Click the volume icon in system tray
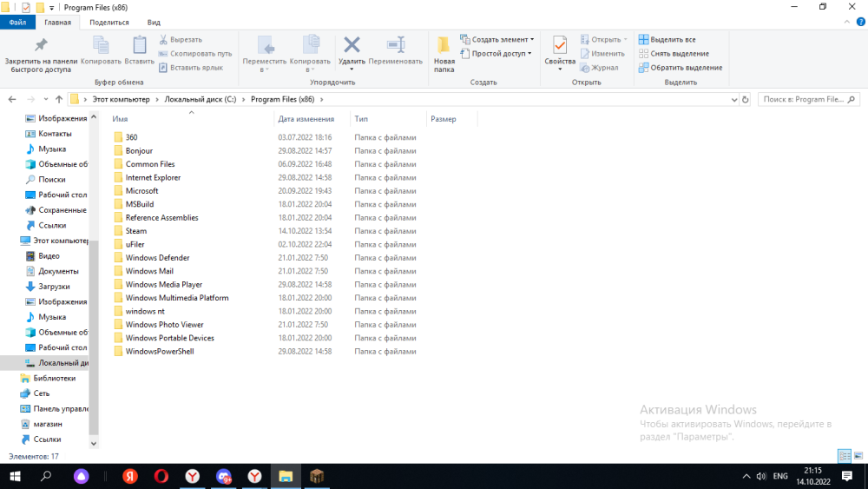The height and width of the screenshot is (489, 868). [762, 476]
